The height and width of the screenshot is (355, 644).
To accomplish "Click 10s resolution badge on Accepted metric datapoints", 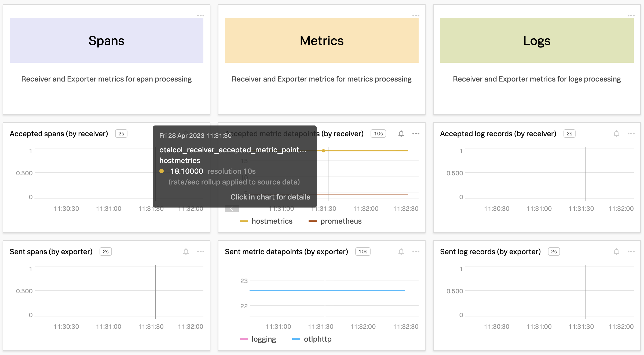I will coord(378,134).
